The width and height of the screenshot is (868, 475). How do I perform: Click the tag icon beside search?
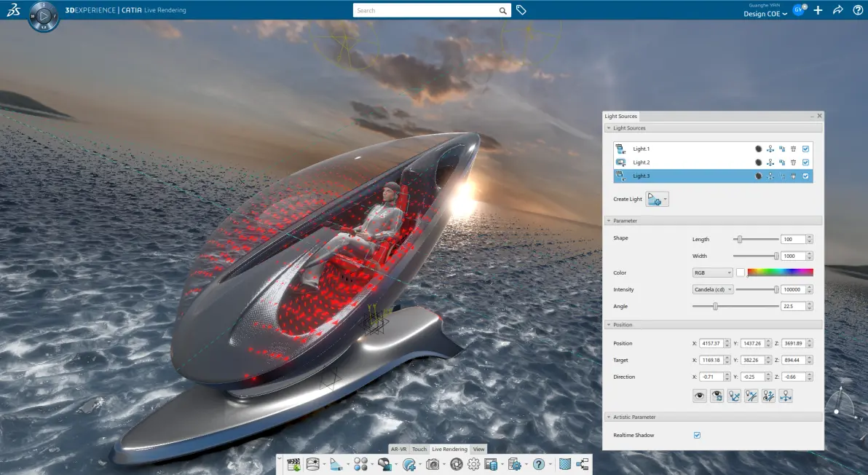pos(521,10)
